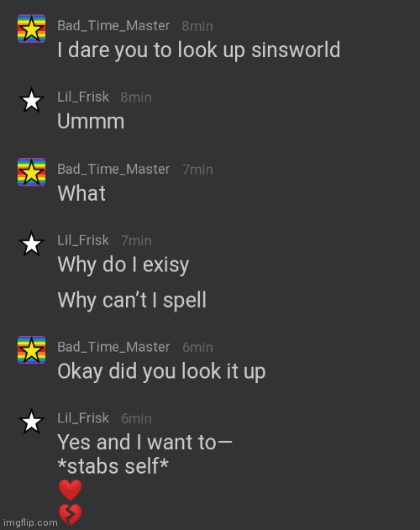This screenshot has height=530, width=420.
Task: Click the 8min timestamp next to Bad_Time_Master
Action: pyautogui.click(x=197, y=26)
